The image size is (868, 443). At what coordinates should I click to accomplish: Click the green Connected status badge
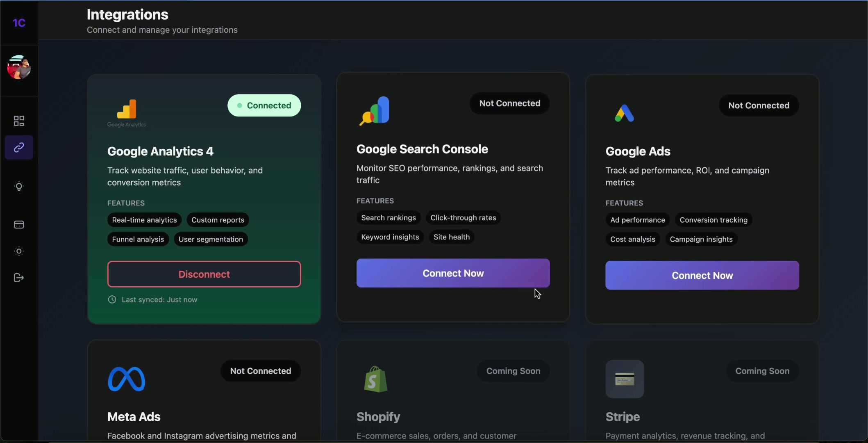(264, 105)
